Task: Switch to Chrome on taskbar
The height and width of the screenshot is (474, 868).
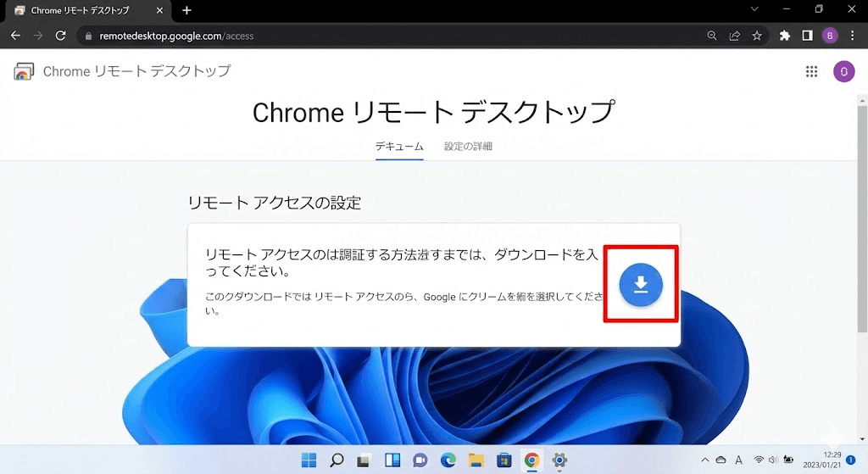Action: coord(532,460)
